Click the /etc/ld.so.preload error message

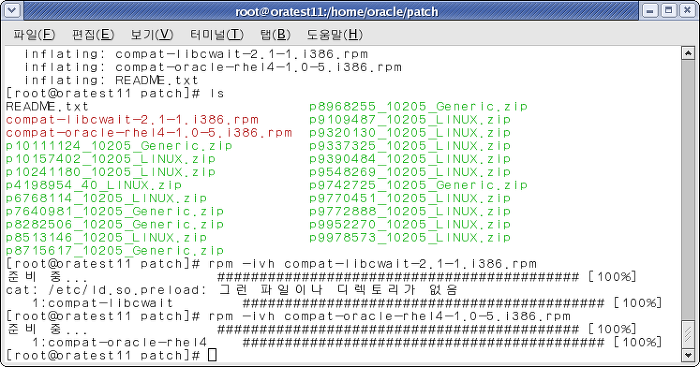[232, 290]
